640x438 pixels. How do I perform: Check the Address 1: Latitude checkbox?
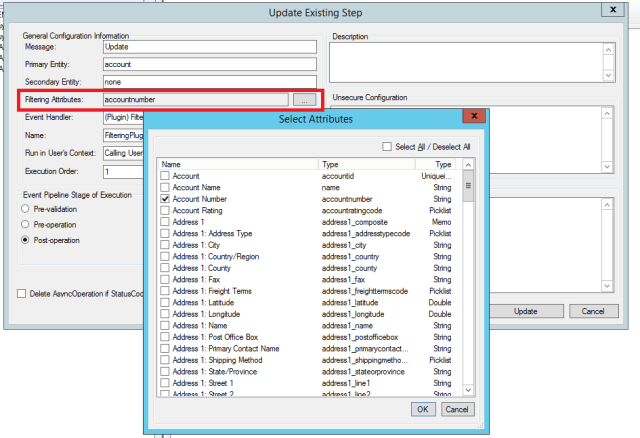[165, 302]
